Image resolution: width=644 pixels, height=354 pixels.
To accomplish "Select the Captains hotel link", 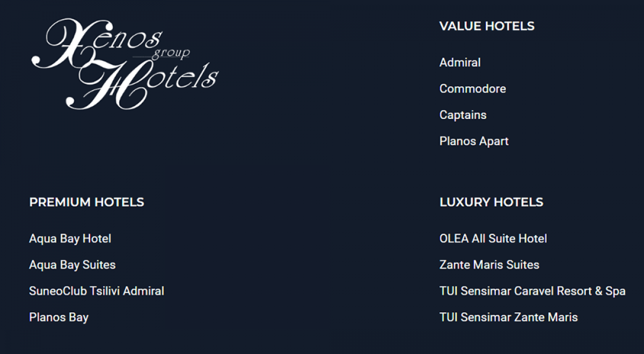I will 463,115.
